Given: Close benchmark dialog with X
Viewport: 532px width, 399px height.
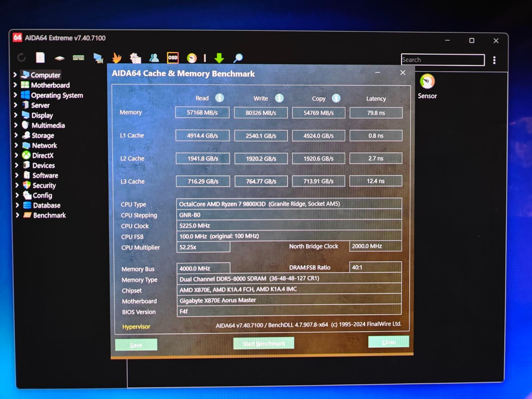Looking at the screenshot, I should pyautogui.click(x=403, y=72).
